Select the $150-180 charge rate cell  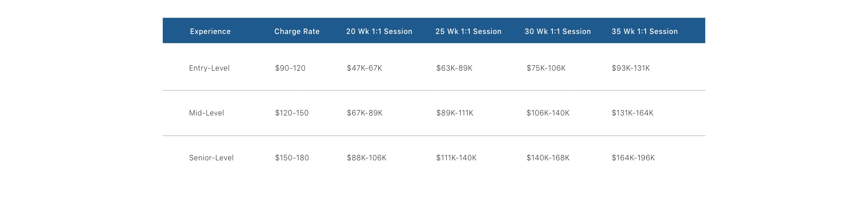coord(292,158)
